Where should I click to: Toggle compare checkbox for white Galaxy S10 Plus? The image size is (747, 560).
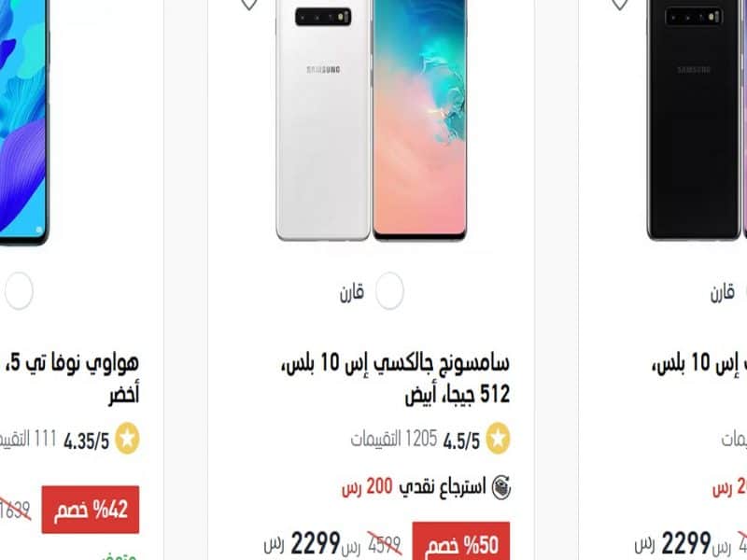pyautogui.click(x=389, y=291)
